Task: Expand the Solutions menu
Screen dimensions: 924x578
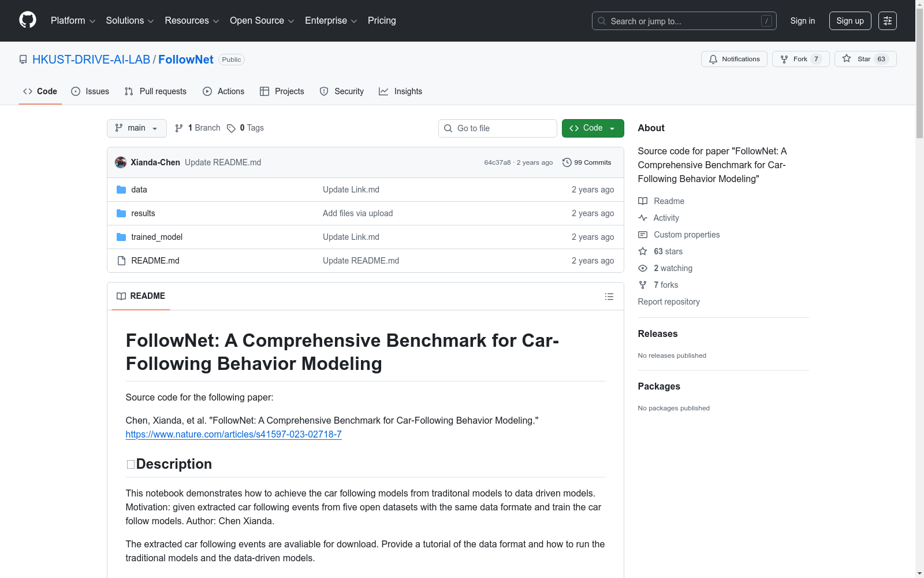Action: pos(130,21)
